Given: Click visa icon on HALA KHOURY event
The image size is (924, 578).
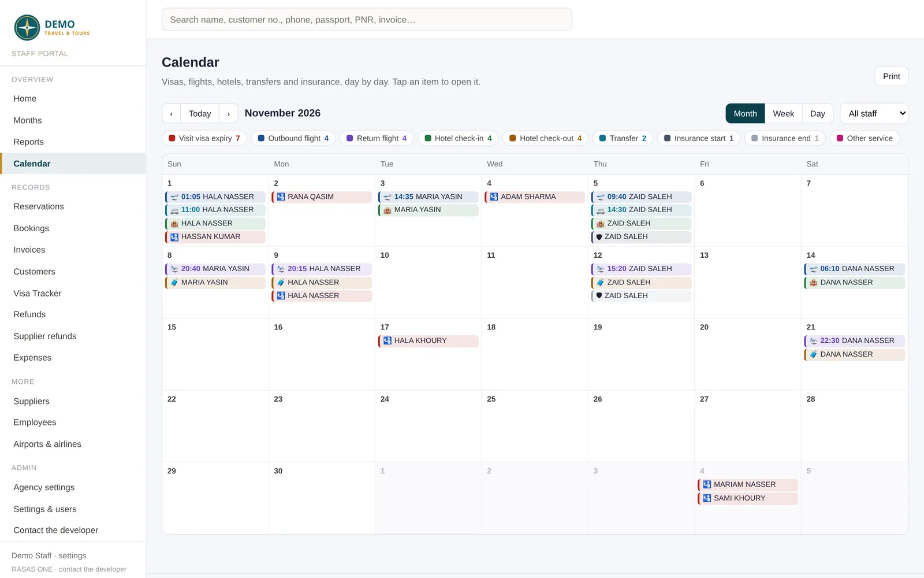Looking at the screenshot, I should [x=388, y=341].
